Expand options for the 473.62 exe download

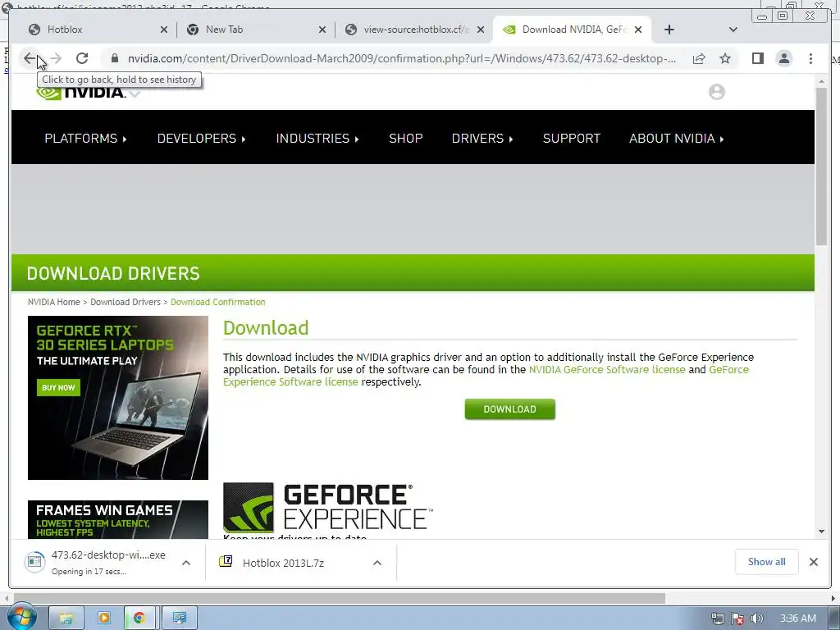tap(186, 563)
